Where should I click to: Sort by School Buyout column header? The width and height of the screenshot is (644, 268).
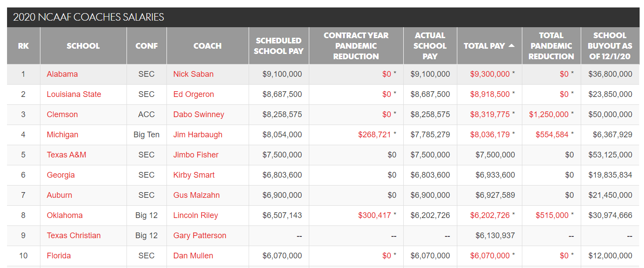610,46
